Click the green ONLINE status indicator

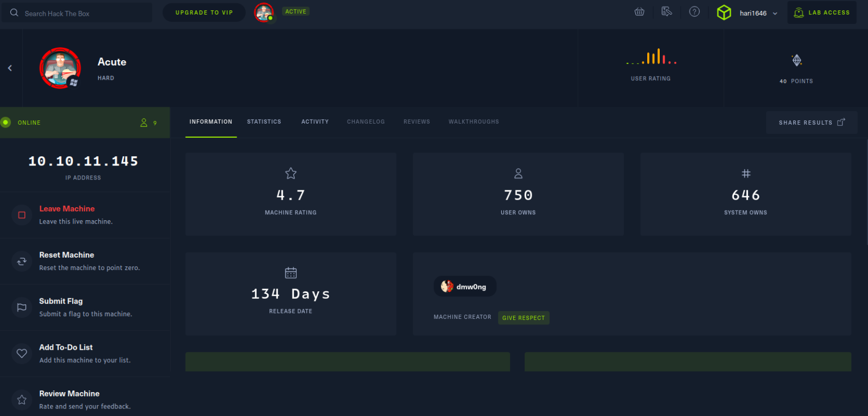(6, 123)
